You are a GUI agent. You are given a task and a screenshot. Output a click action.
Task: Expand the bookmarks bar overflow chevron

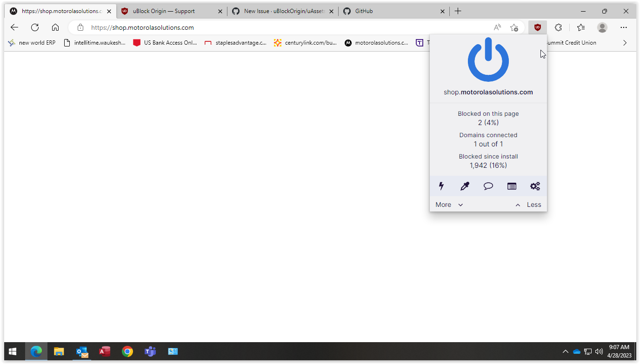pyautogui.click(x=625, y=42)
